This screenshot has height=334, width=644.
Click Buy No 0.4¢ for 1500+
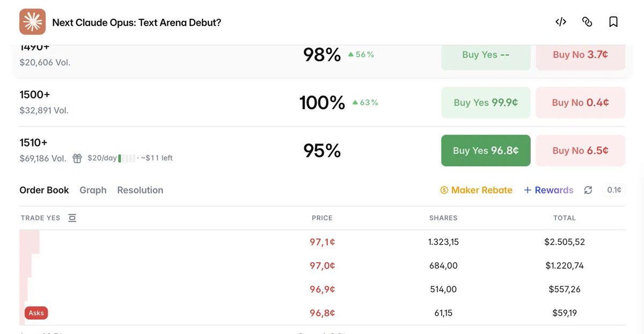click(581, 103)
